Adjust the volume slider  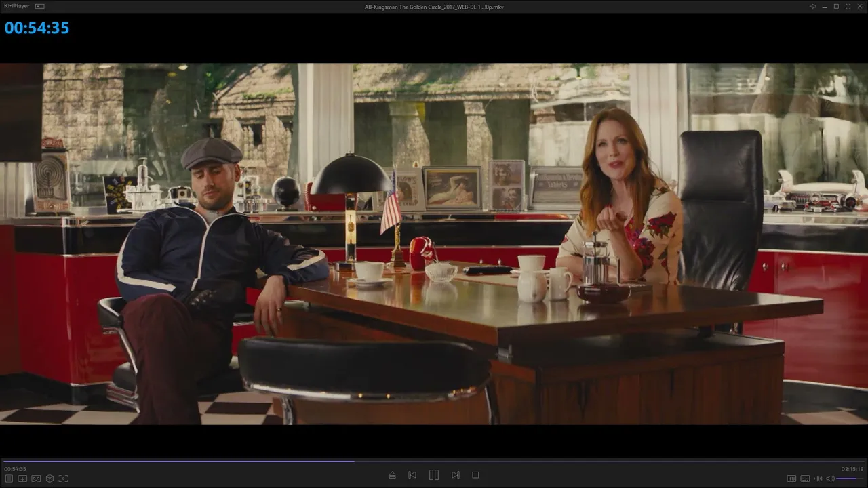(850, 479)
